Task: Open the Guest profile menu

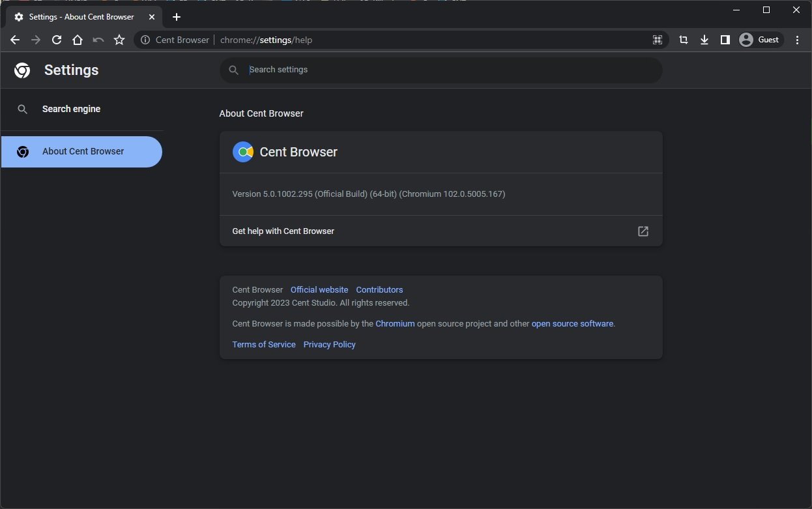Action: tap(759, 40)
